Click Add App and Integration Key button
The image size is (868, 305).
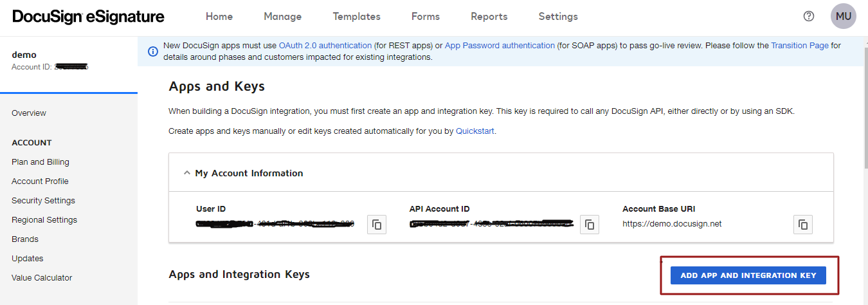point(748,275)
